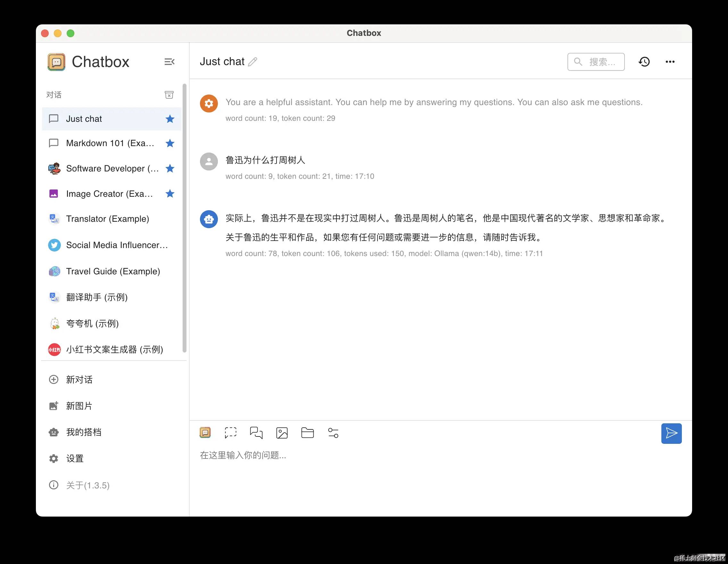Screen dimensions: 728x564
Task: Open the Just chat conversation
Action: pos(112,119)
